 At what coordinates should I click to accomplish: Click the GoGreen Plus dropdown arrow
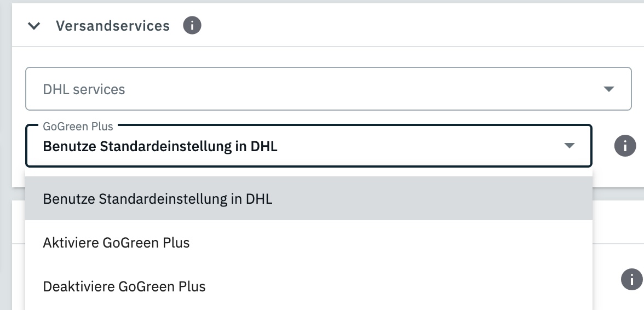pos(570,146)
